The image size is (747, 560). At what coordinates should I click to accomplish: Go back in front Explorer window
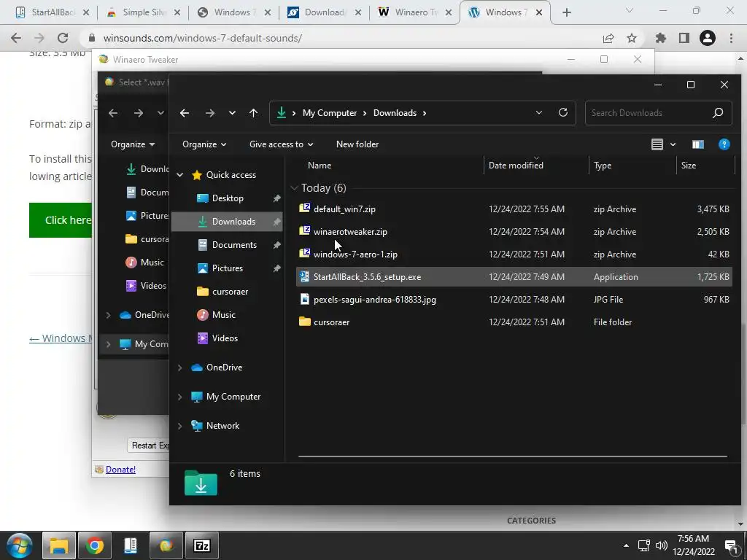[185, 113]
